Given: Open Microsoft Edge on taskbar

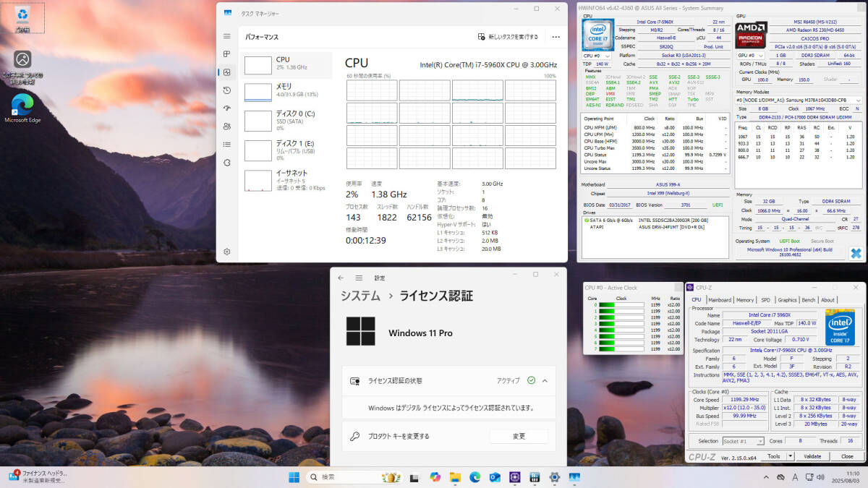Looking at the screenshot, I should pos(475,477).
